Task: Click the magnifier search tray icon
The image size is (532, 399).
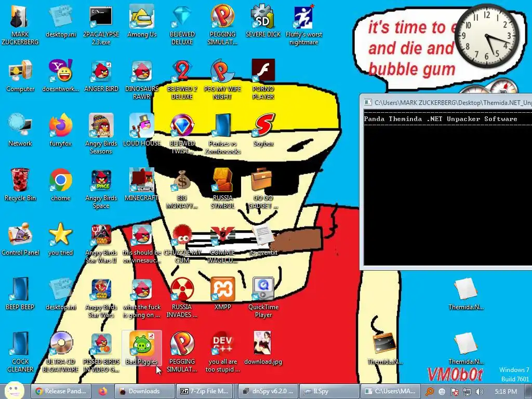Action: click(430, 392)
